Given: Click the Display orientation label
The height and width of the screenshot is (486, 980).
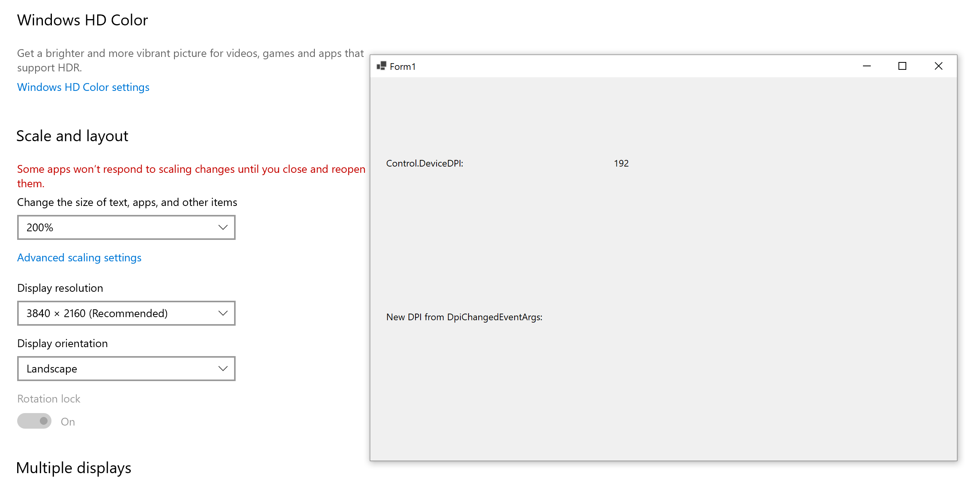Looking at the screenshot, I should (x=62, y=344).
